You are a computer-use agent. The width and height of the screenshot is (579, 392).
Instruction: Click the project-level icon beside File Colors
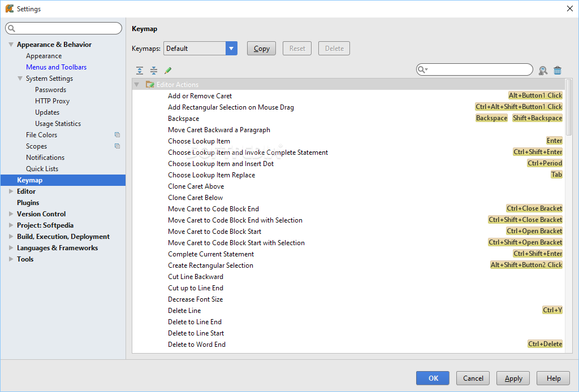point(117,135)
